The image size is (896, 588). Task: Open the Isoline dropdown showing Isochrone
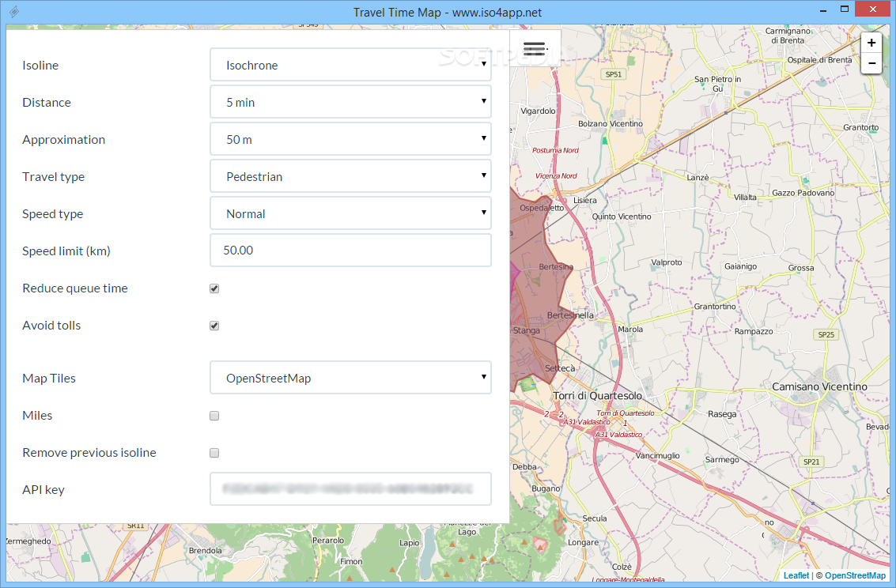[350, 65]
